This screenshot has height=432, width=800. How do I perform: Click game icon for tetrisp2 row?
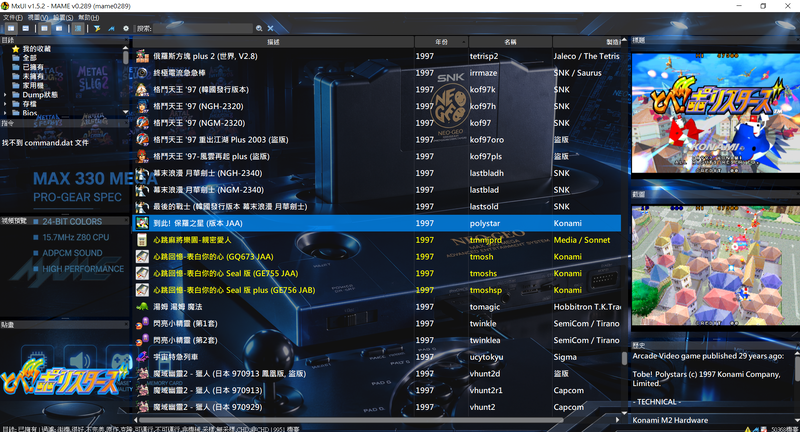pyautogui.click(x=142, y=56)
